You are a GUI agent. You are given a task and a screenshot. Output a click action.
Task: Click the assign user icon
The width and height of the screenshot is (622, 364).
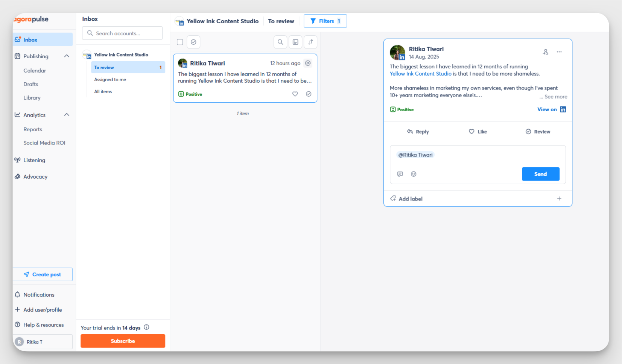(x=546, y=52)
